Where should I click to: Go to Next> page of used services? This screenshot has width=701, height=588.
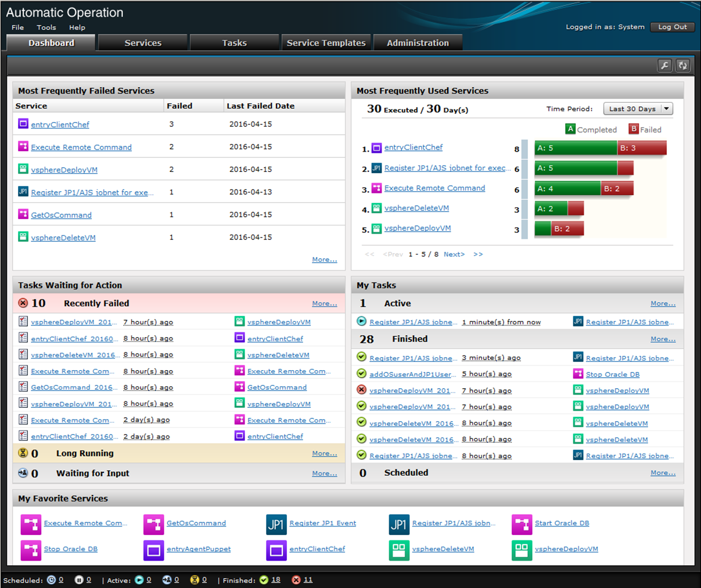click(x=454, y=254)
